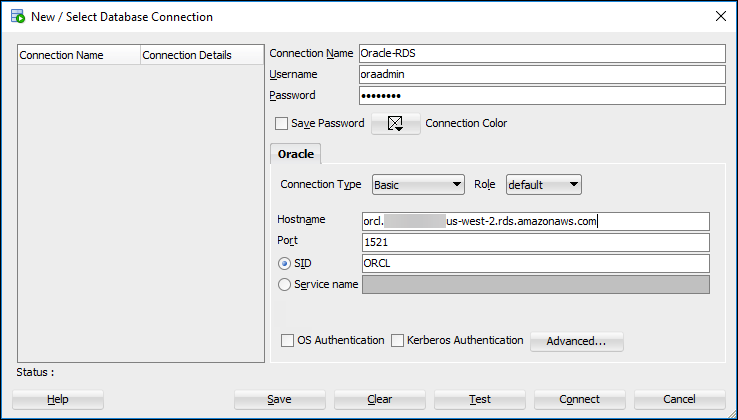Toggle the OS Authentication checkbox
Screen dimensions: 738x420
point(288,341)
